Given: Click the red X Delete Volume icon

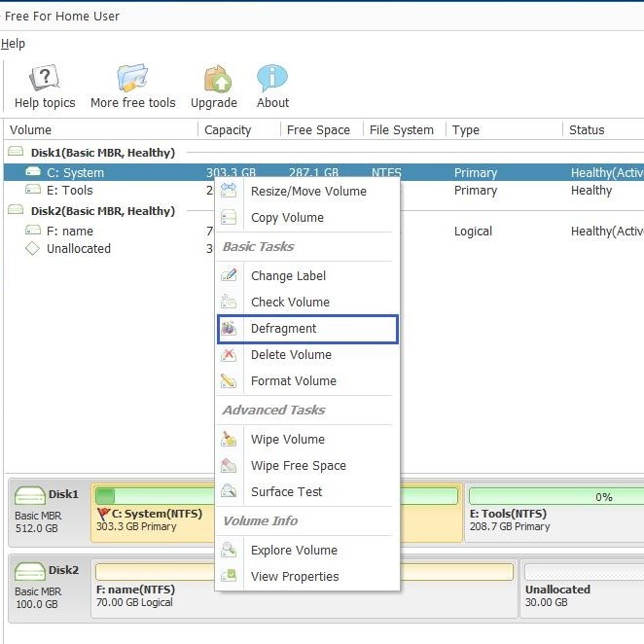Looking at the screenshot, I should pyautogui.click(x=229, y=354).
